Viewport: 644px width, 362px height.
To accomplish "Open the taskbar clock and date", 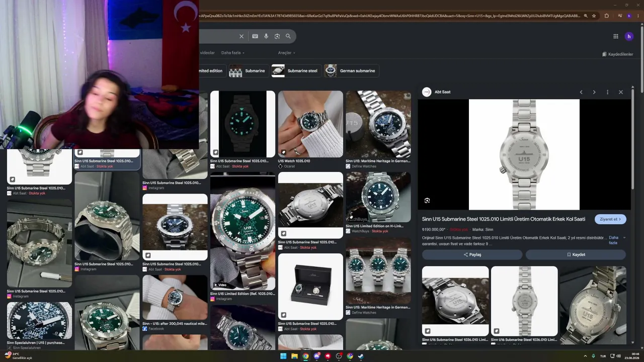I will tap(632, 356).
